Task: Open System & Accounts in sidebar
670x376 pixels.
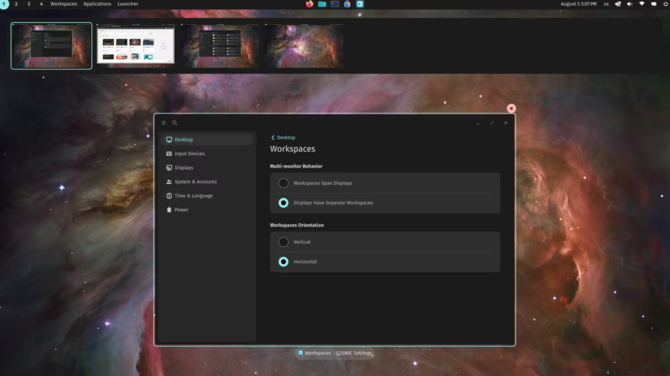Action: (x=207, y=182)
